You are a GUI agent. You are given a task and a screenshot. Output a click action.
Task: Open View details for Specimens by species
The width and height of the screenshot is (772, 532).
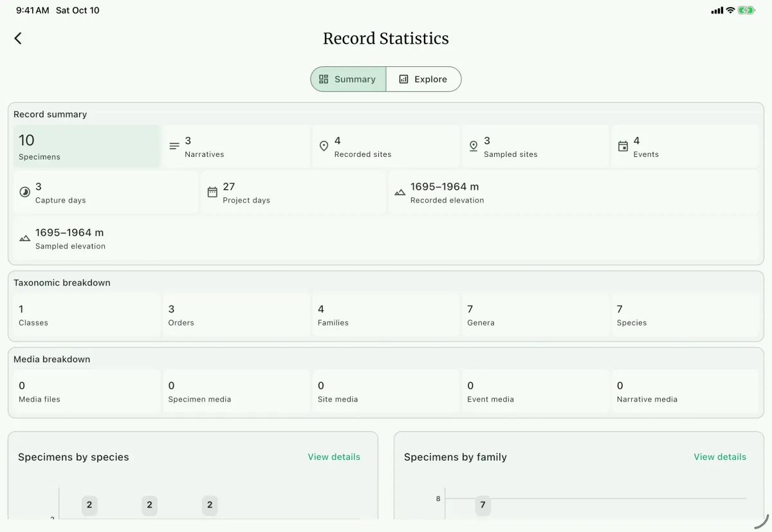(x=334, y=457)
